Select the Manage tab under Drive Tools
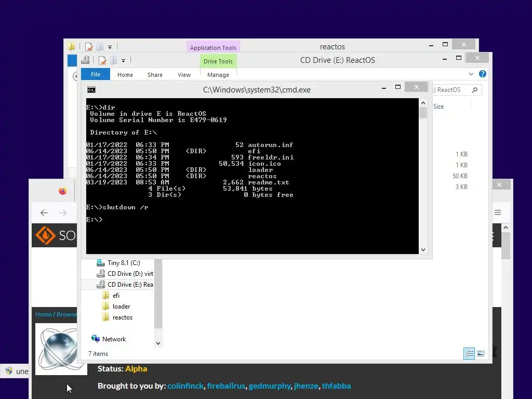Image resolution: width=532 pixels, height=399 pixels. pyautogui.click(x=218, y=75)
